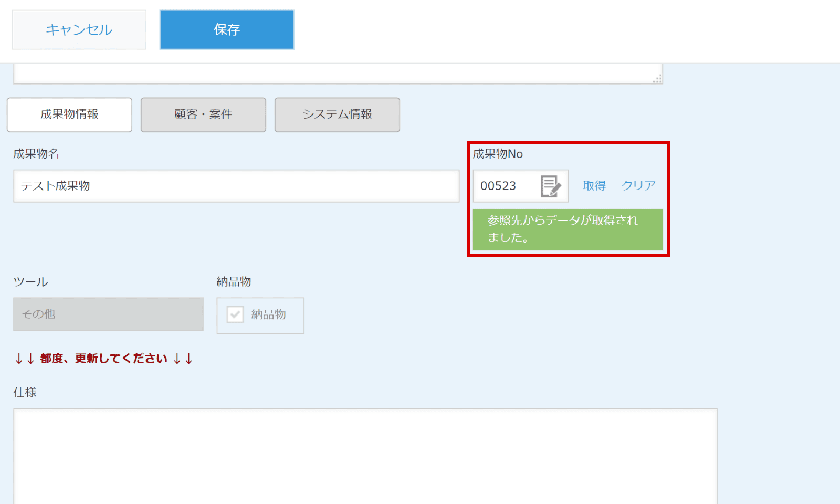Click the 取得 lookup link
Screen dimensions: 840x504
(594, 186)
